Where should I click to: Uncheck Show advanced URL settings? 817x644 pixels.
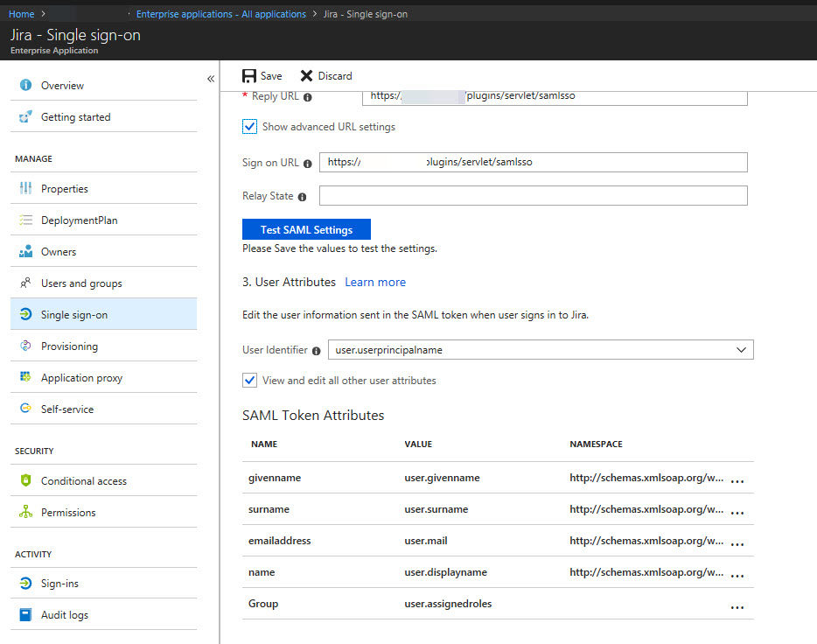click(249, 127)
